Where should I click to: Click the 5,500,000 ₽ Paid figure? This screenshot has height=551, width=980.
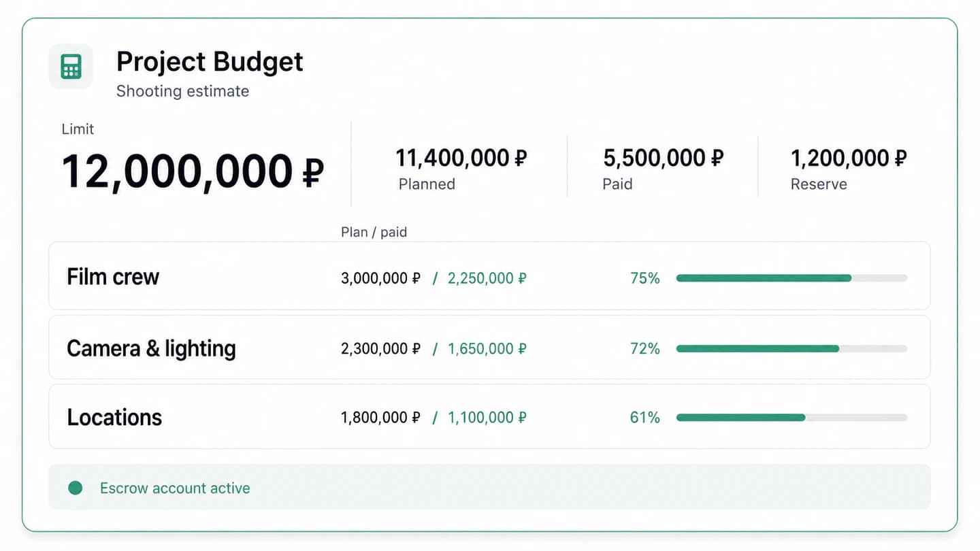point(664,158)
